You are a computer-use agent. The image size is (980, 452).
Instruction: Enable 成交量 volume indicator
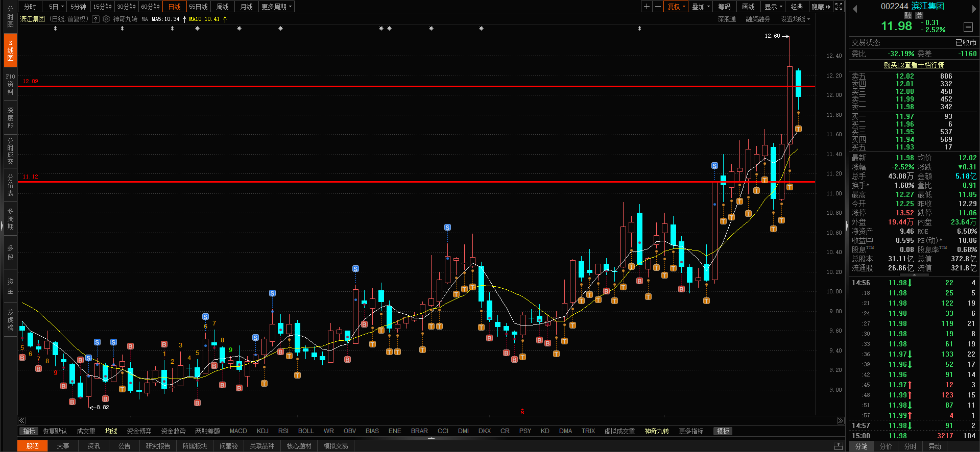point(86,431)
